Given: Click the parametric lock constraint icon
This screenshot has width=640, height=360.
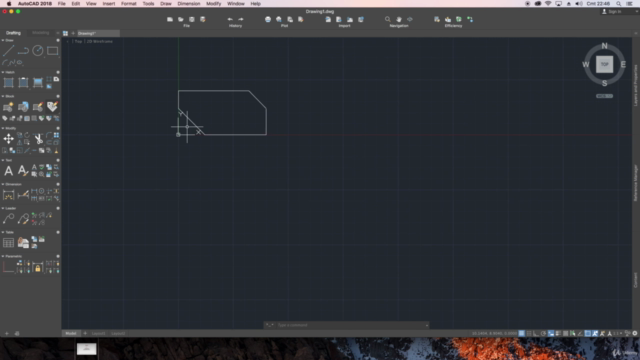Looking at the screenshot, I should (38, 267).
